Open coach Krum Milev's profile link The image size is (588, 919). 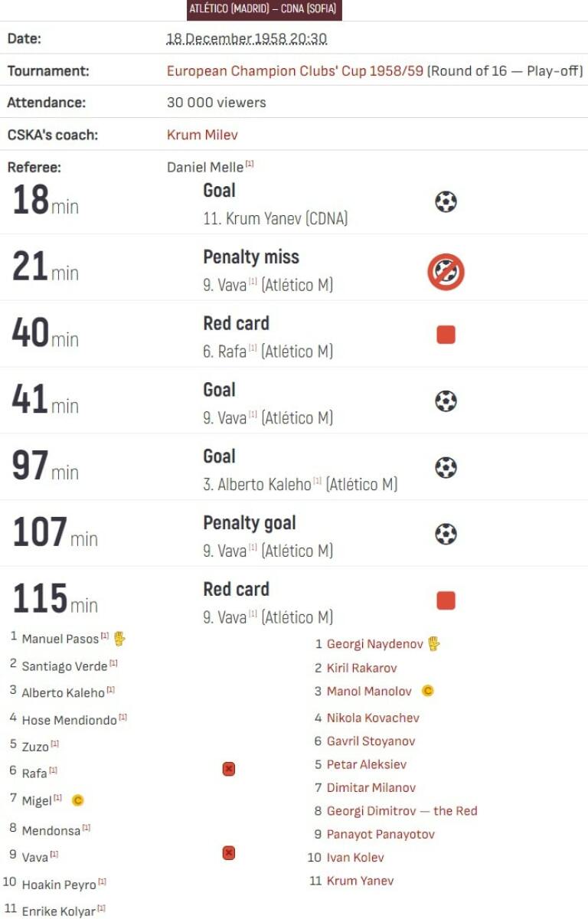[x=202, y=135]
